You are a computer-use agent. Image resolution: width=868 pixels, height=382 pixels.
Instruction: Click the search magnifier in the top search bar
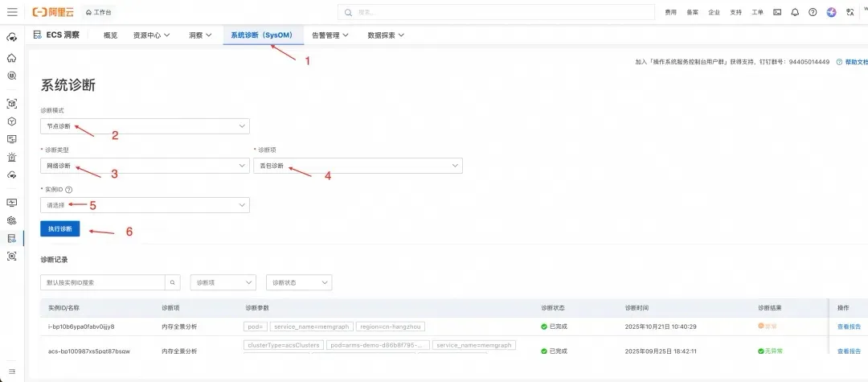pyautogui.click(x=348, y=11)
